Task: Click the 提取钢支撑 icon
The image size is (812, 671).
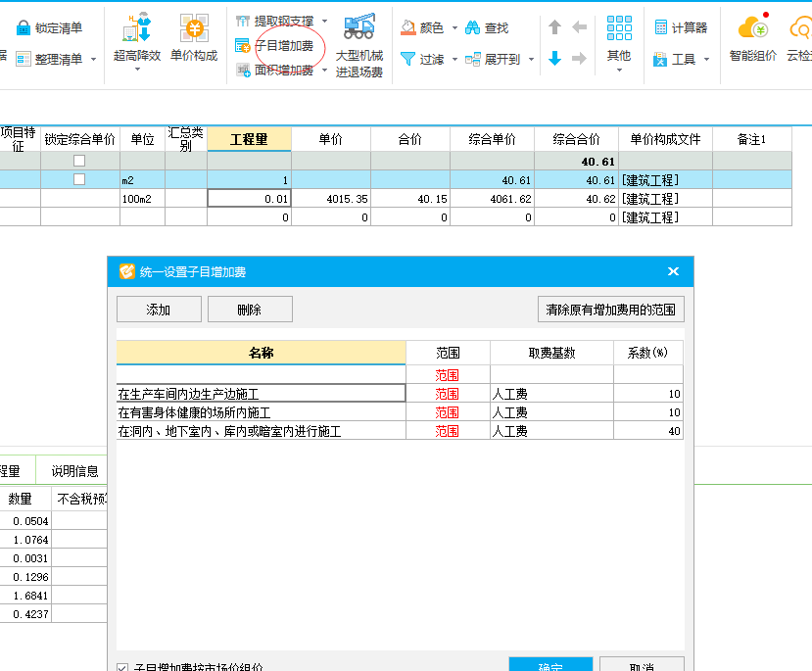Action: [x=243, y=22]
